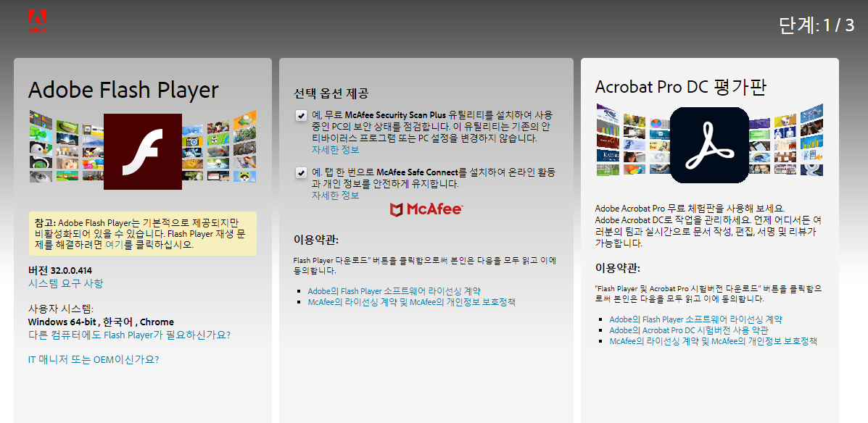The height and width of the screenshot is (423, 868).
Task: Open the 시스템 요구 사항 link
Action: click(x=65, y=283)
